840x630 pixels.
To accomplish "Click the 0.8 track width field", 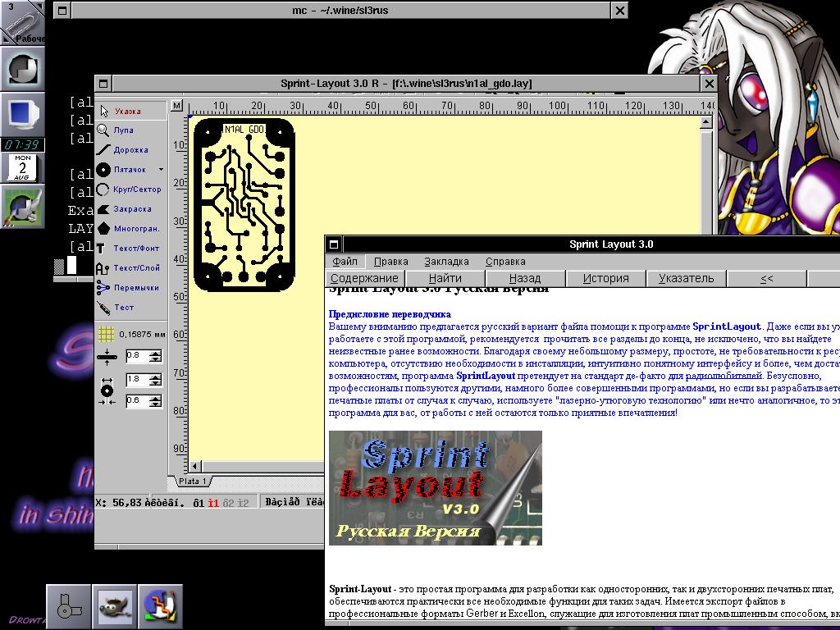I will click(138, 356).
